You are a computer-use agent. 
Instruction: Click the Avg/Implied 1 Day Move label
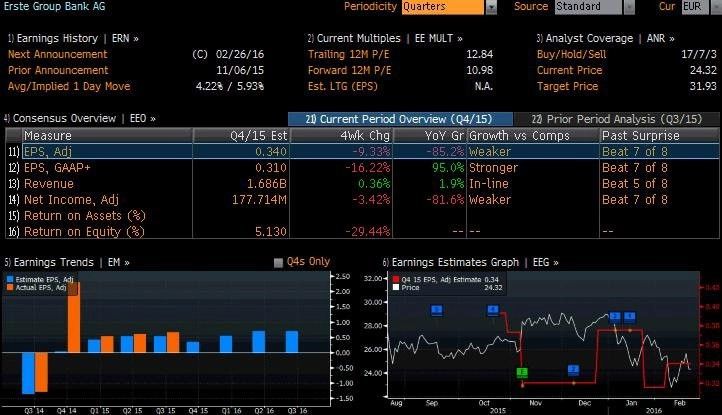[69, 86]
